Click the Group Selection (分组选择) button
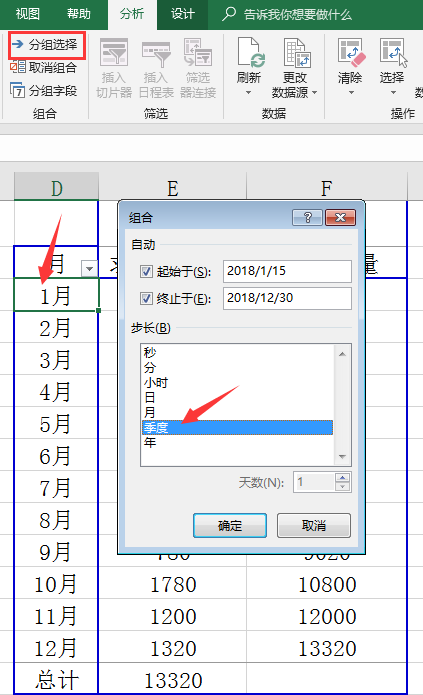423x695 pixels. [x=46, y=45]
